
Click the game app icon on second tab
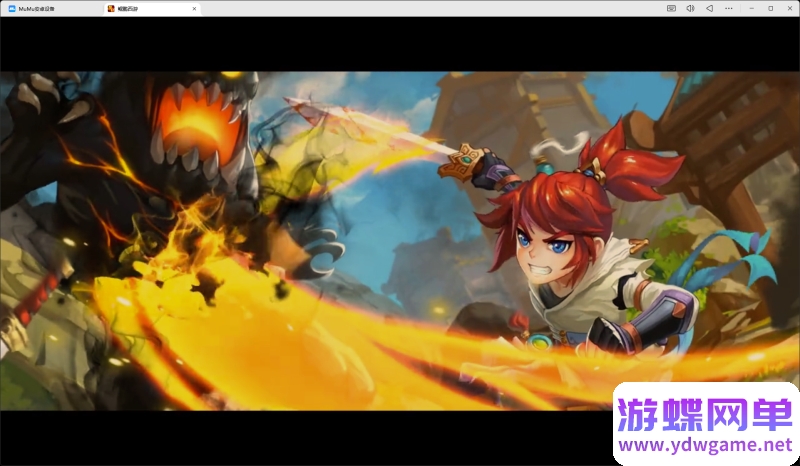click(111, 8)
